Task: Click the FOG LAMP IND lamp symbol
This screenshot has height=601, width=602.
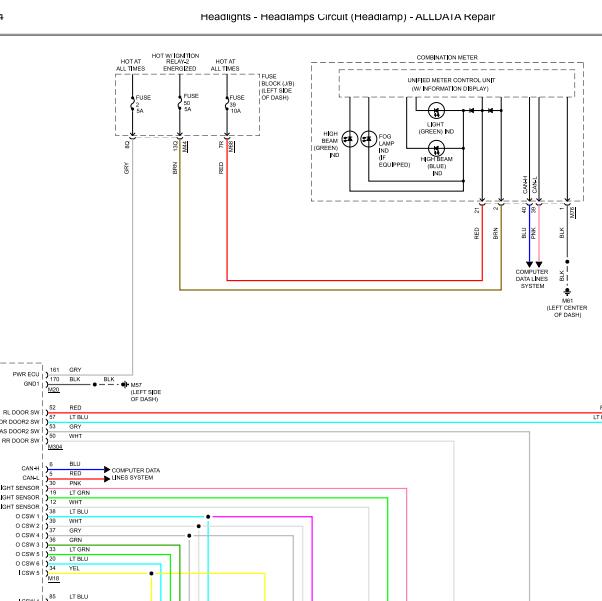Action: pos(369,139)
